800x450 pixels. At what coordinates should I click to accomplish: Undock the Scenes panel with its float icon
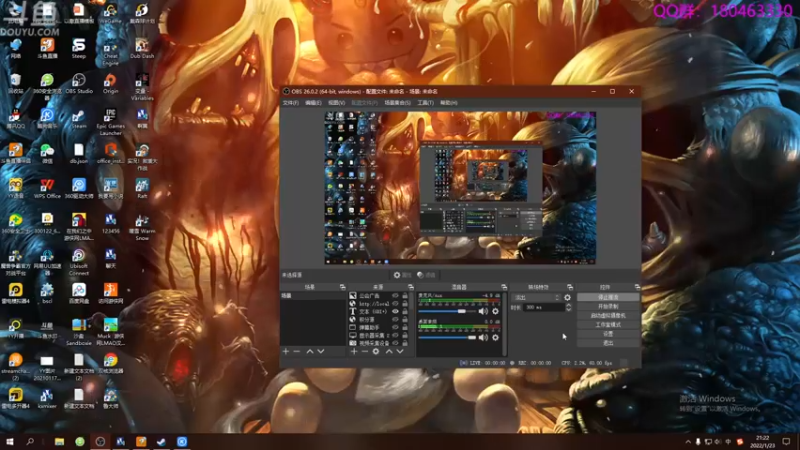click(342, 287)
